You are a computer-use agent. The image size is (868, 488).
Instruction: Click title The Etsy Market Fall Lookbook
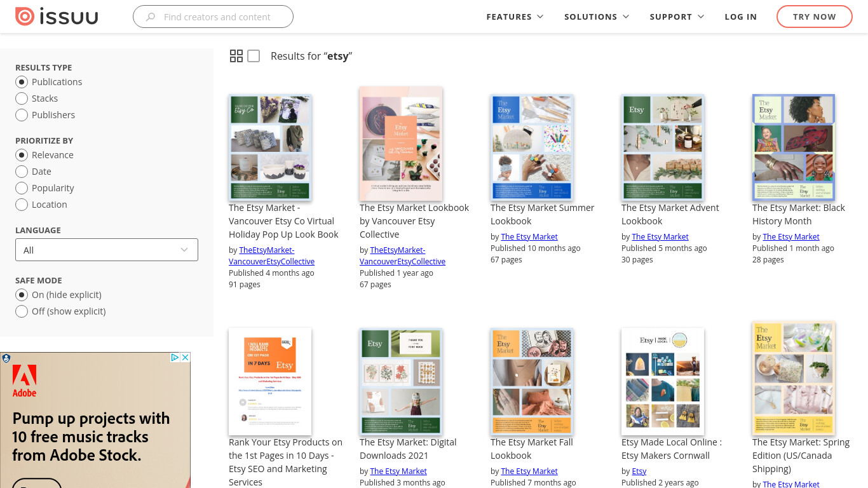click(532, 449)
